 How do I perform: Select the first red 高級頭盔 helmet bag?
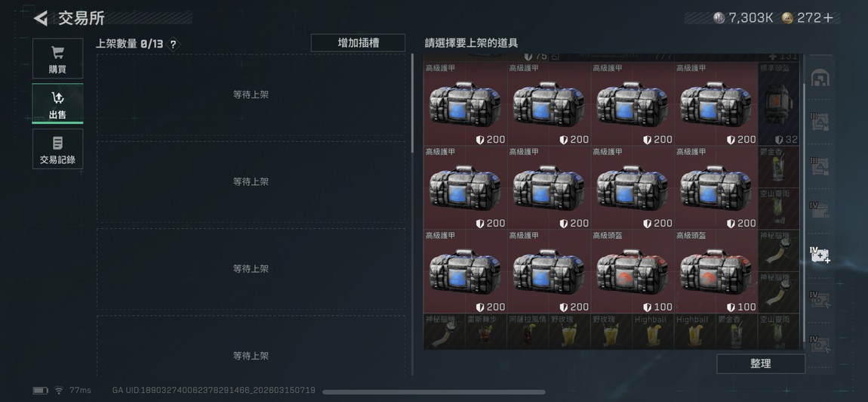coord(633,271)
